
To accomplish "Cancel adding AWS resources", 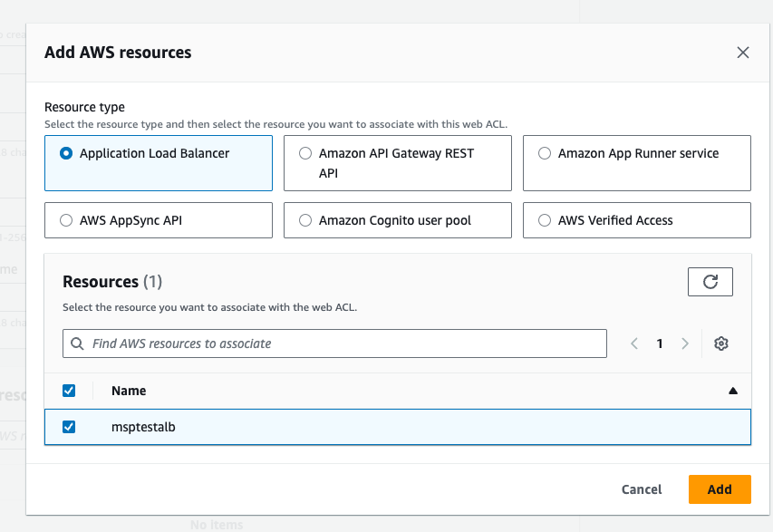I will click(642, 489).
